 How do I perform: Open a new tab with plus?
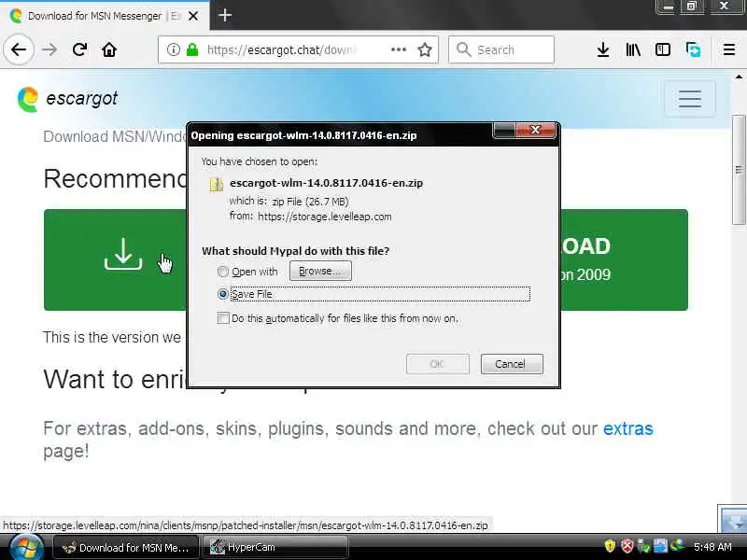[x=224, y=15]
